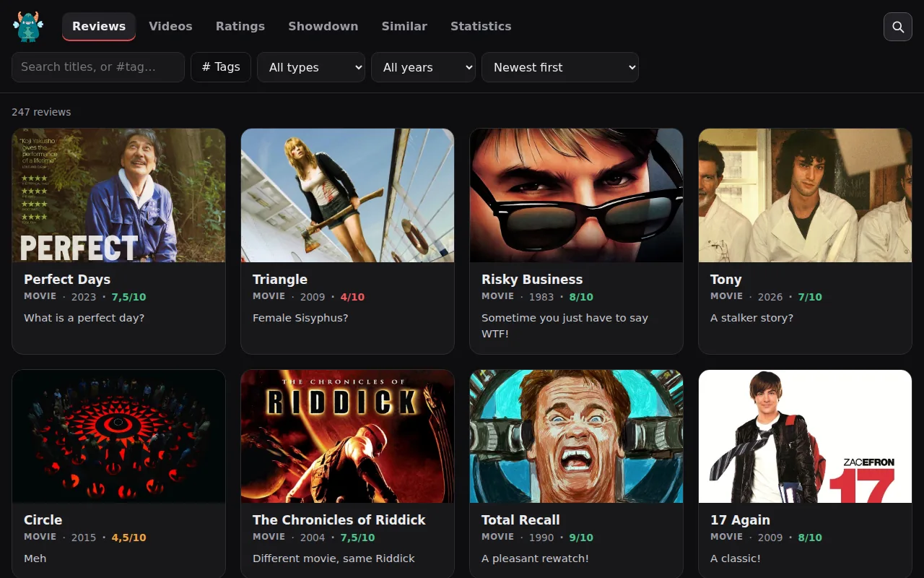Switch to the Videos tab
The height and width of the screenshot is (578, 924).
coord(170,26)
